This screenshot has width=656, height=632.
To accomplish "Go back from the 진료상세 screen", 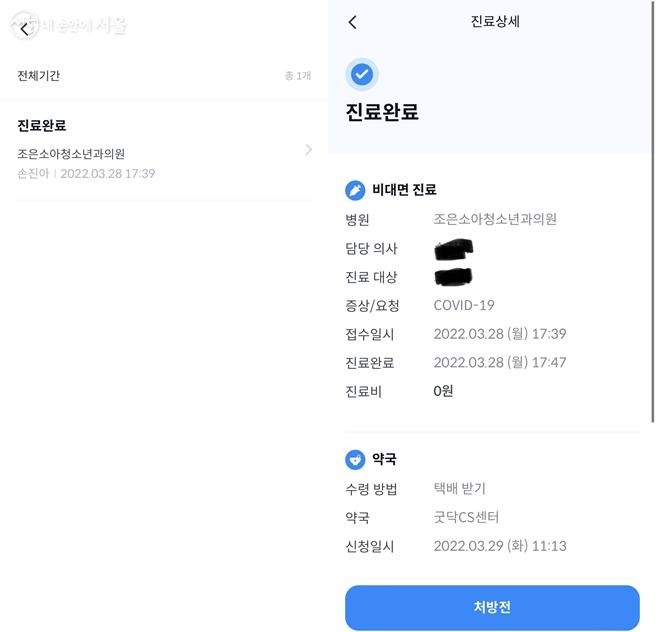I will pos(352,22).
